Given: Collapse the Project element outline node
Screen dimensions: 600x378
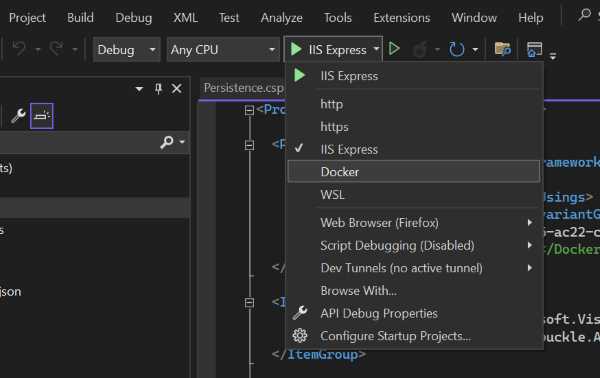Looking at the screenshot, I should pyautogui.click(x=249, y=111).
